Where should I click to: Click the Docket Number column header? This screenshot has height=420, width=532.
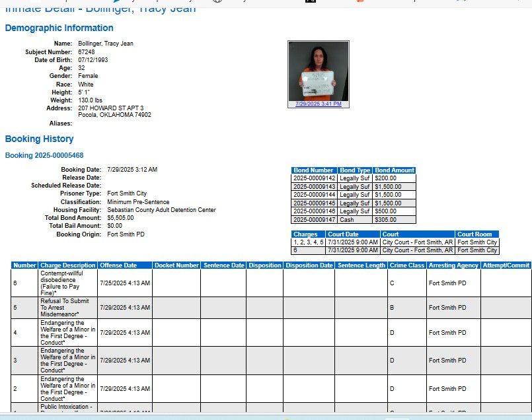(x=176, y=265)
